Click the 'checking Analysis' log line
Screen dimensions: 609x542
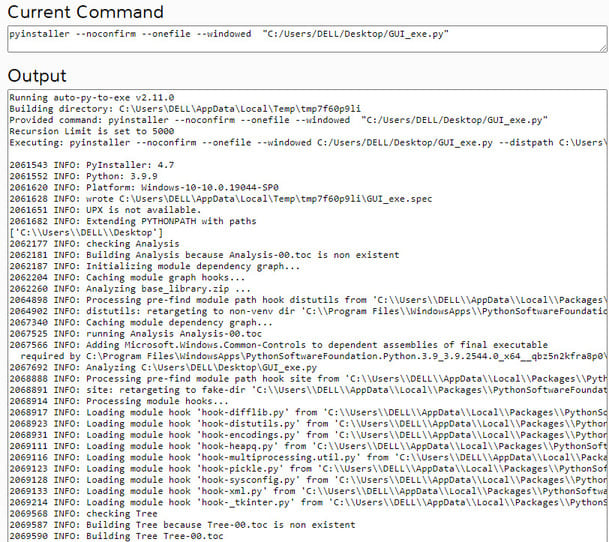[94, 244]
